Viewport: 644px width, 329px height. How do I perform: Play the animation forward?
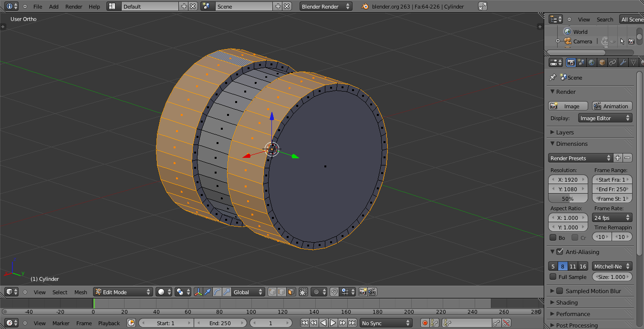click(333, 323)
